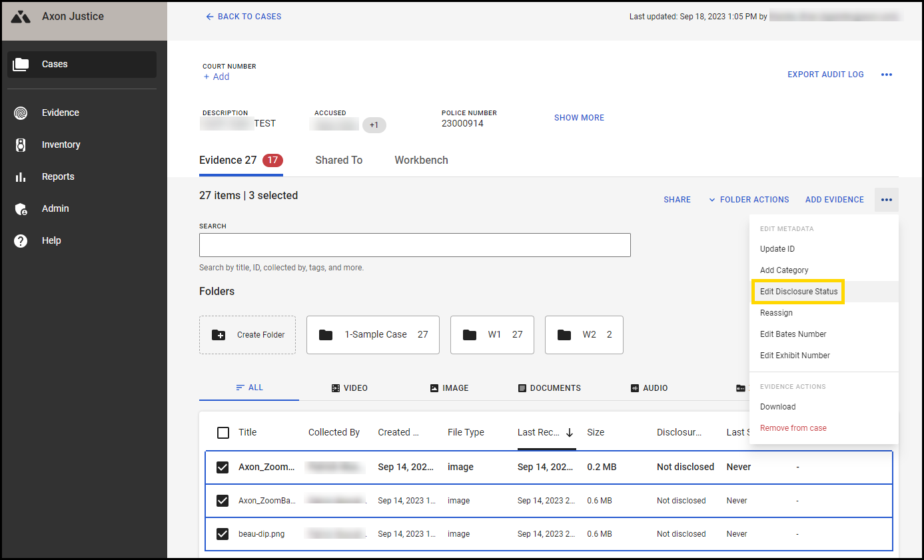Uncheck the beau-dip.png row checkbox
Image resolution: width=924 pixels, height=560 pixels.
click(223, 534)
